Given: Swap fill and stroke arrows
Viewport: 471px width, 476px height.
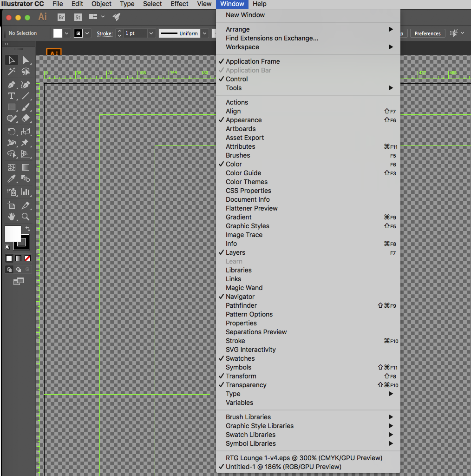Looking at the screenshot, I should pyautogui.click(x=28, y=228).
